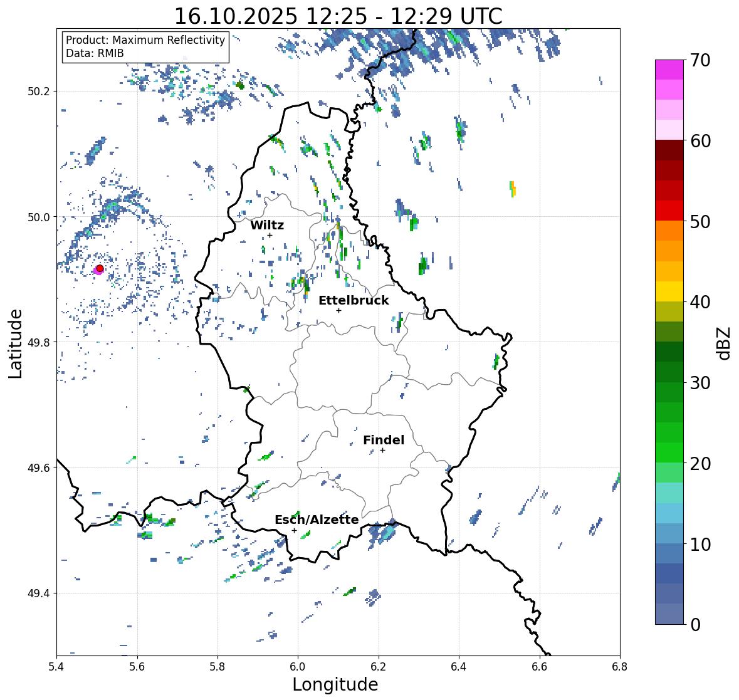Click the longitude tick label 6.4

pos(459,667)
